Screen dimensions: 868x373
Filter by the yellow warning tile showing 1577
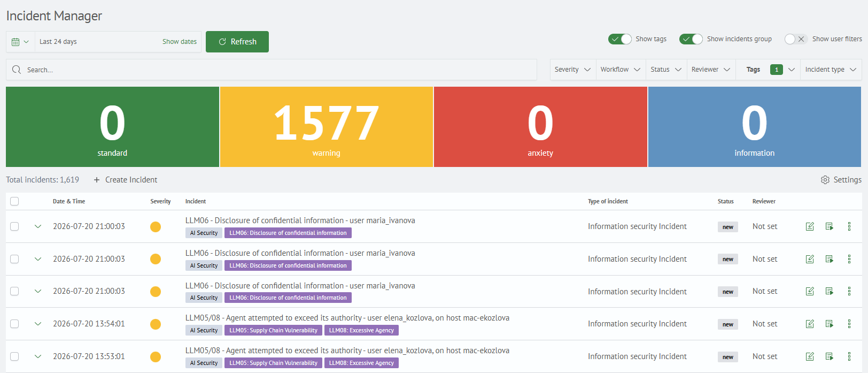(327, 127)
